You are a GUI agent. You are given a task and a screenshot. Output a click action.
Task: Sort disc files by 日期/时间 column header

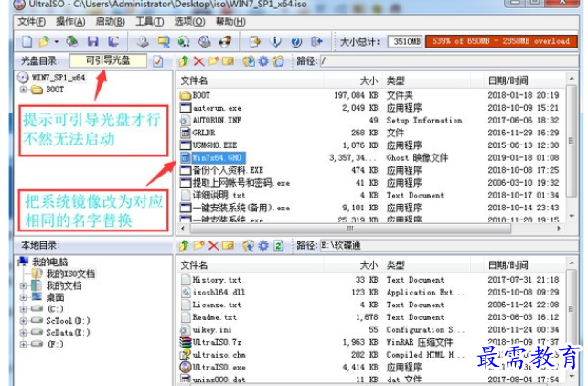[x=525, y=80]
